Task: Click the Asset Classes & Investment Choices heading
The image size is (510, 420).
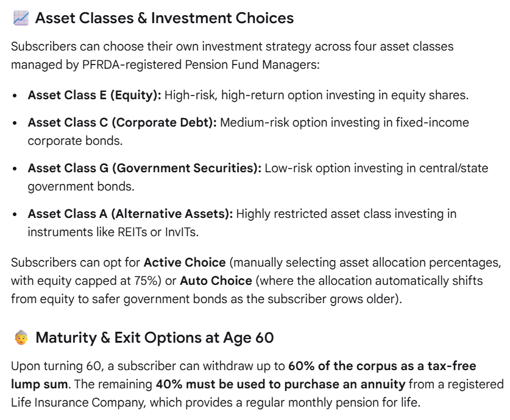Action: click(x=165, y=18)
